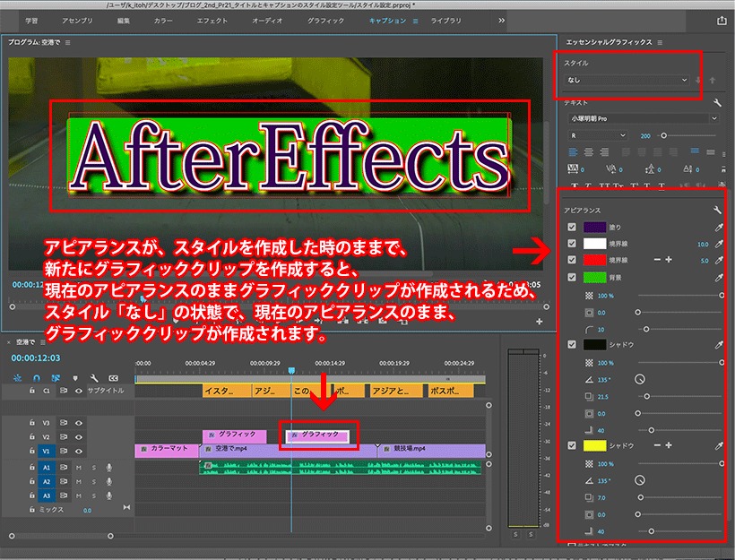This screenshot has width=735, height=560.
Task: Switch to the エフェクト workspace tab
Action: click(x=212, y=21)
